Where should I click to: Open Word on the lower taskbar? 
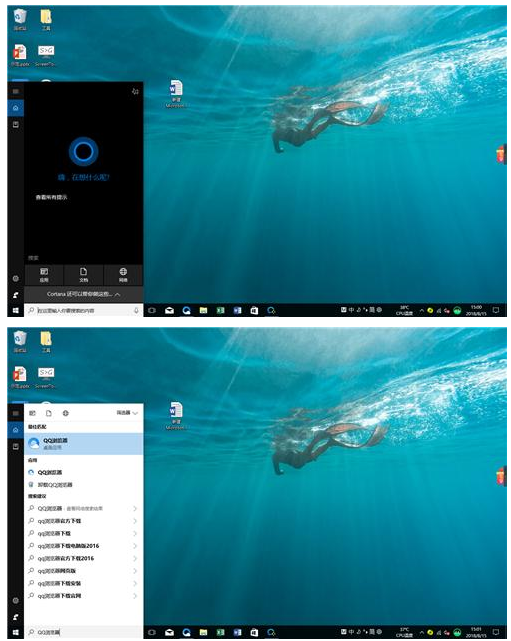coord(237,632)
